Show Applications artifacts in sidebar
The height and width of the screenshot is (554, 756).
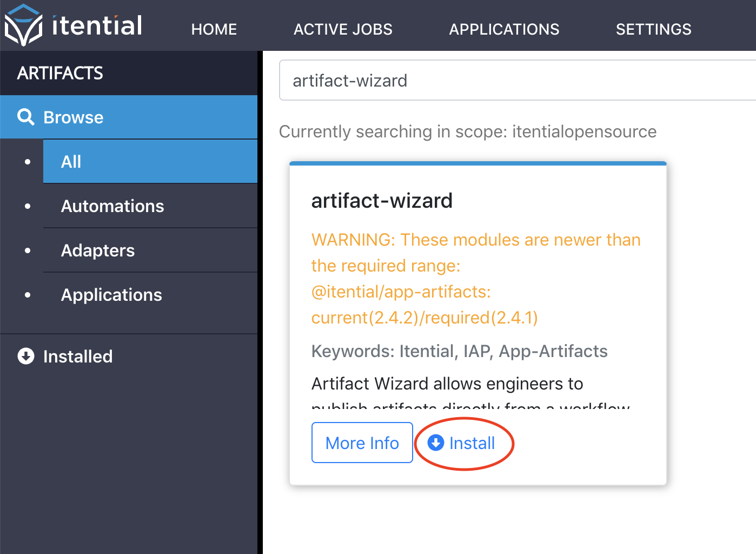(150, 295)
